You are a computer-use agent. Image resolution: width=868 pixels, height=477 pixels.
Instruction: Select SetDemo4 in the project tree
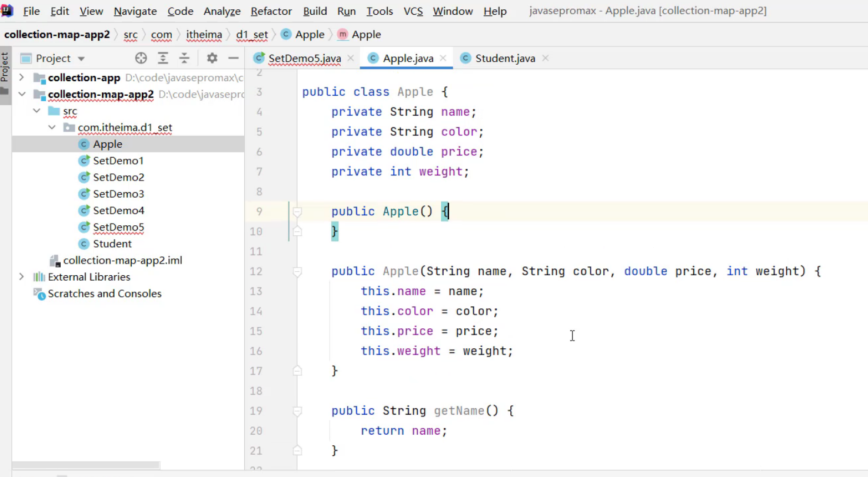click(x=128, y=211)
